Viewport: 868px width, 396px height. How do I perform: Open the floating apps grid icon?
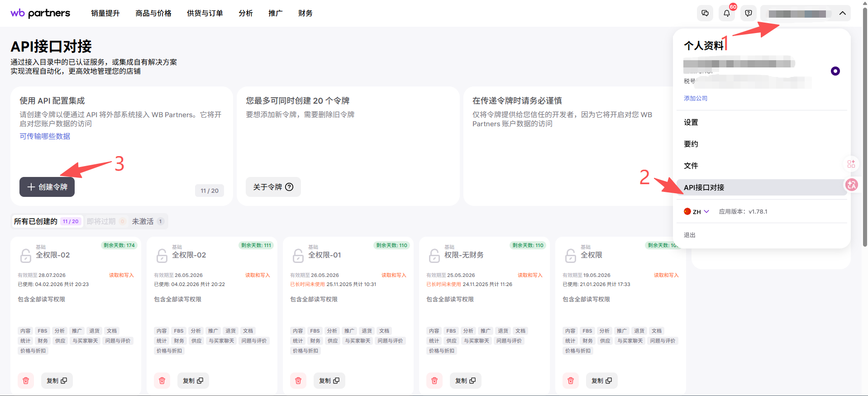[851, 164]
